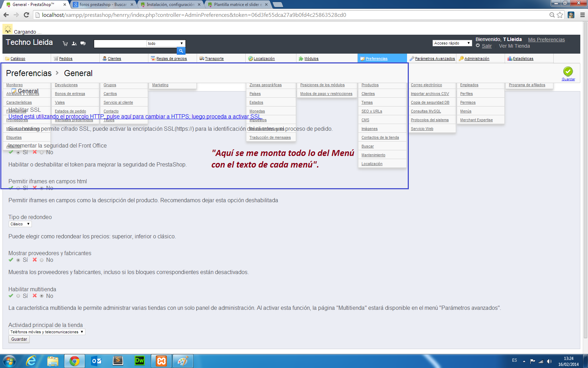Open File Explorer from the taskbar

(53, 361)
